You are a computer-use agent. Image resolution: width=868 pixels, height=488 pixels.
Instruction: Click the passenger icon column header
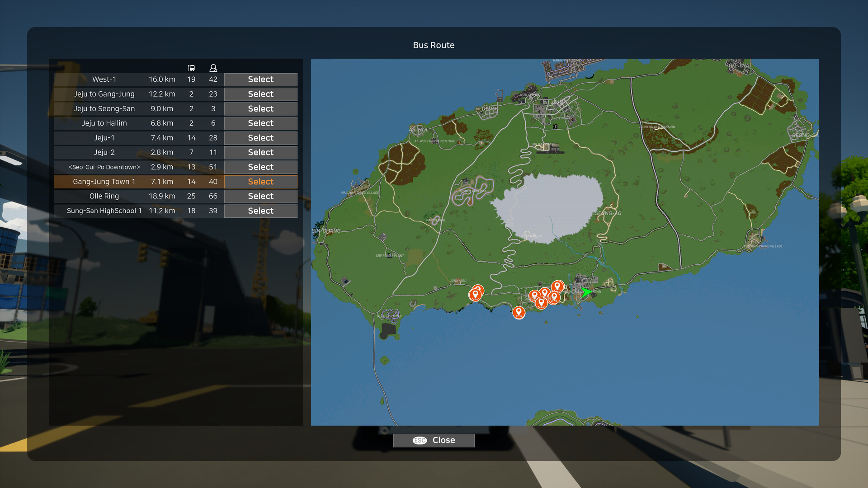[x=212, y=68]
